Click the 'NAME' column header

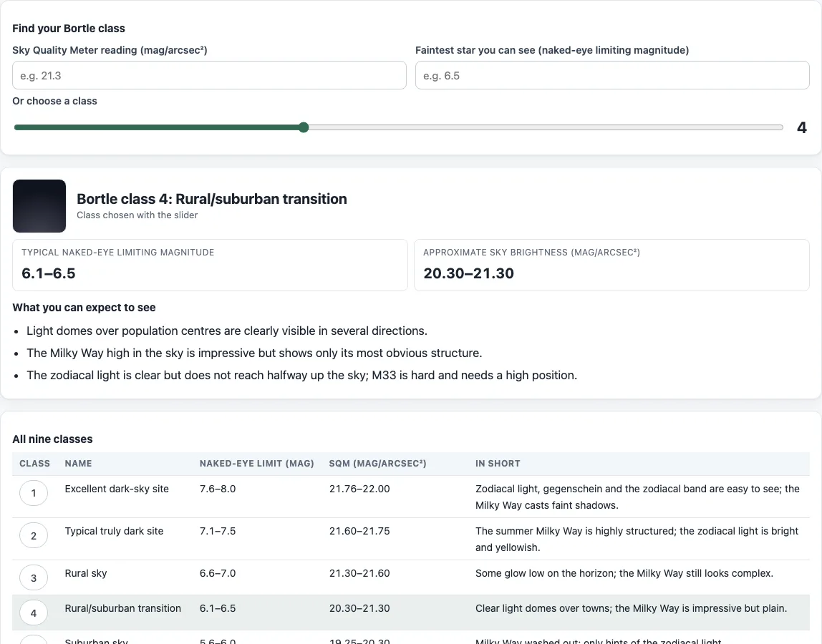pyautogui.click(x=79, y=464)
